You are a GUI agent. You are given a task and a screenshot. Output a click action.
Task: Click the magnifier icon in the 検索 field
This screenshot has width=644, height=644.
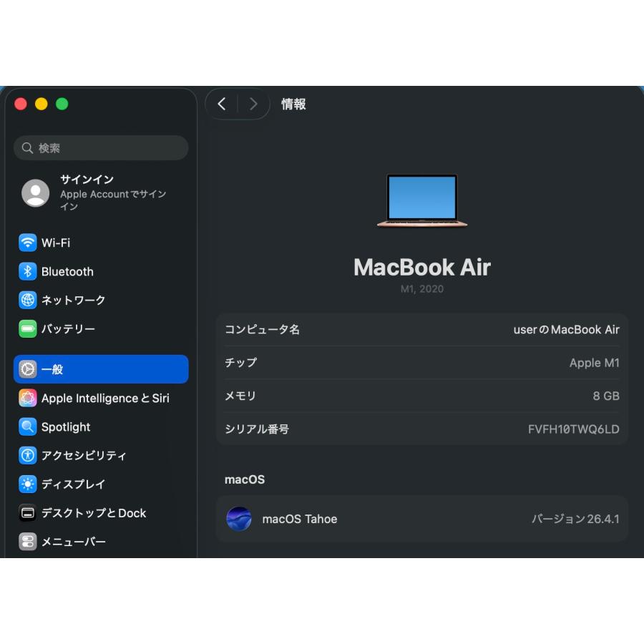pos(27,148)
